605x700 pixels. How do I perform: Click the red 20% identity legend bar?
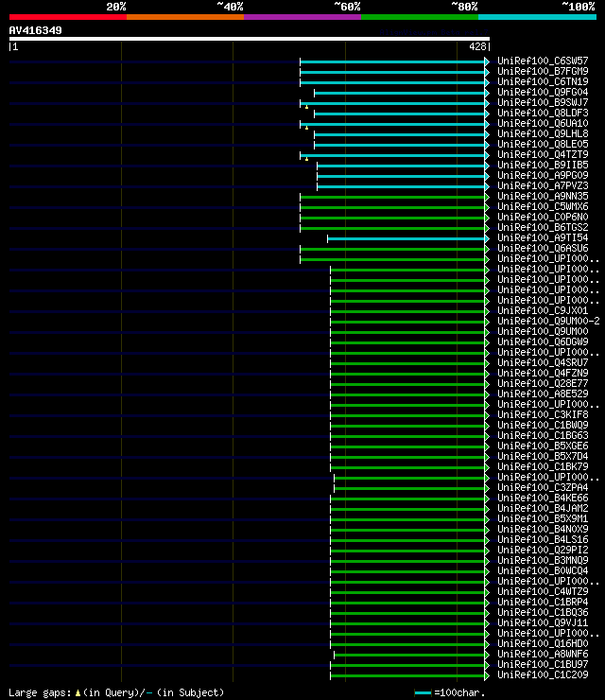pyautogui.click(x=68, y=17)
